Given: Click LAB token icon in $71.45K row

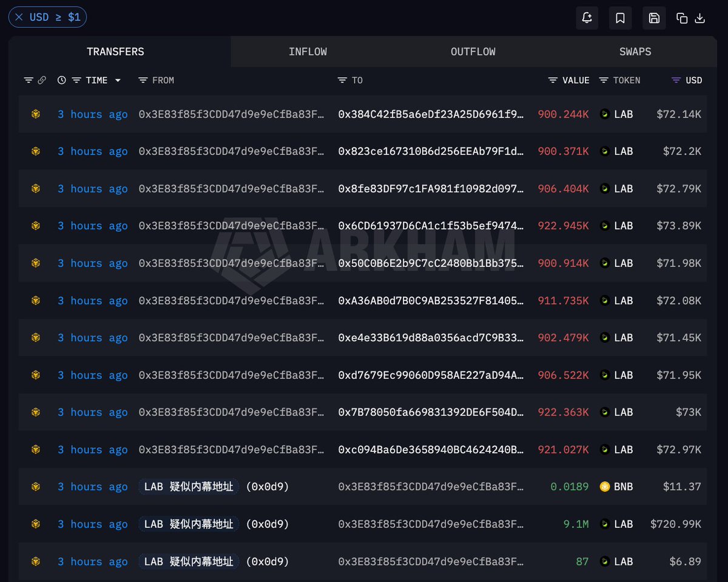Looking at the screenshot, I should coord(604,337).
